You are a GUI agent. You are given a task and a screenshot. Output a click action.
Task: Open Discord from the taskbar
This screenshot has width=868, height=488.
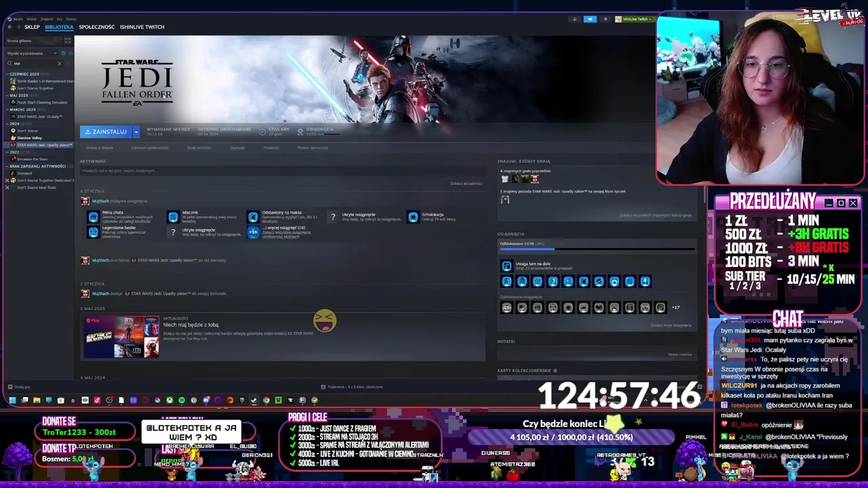click(x=206, y=401)
